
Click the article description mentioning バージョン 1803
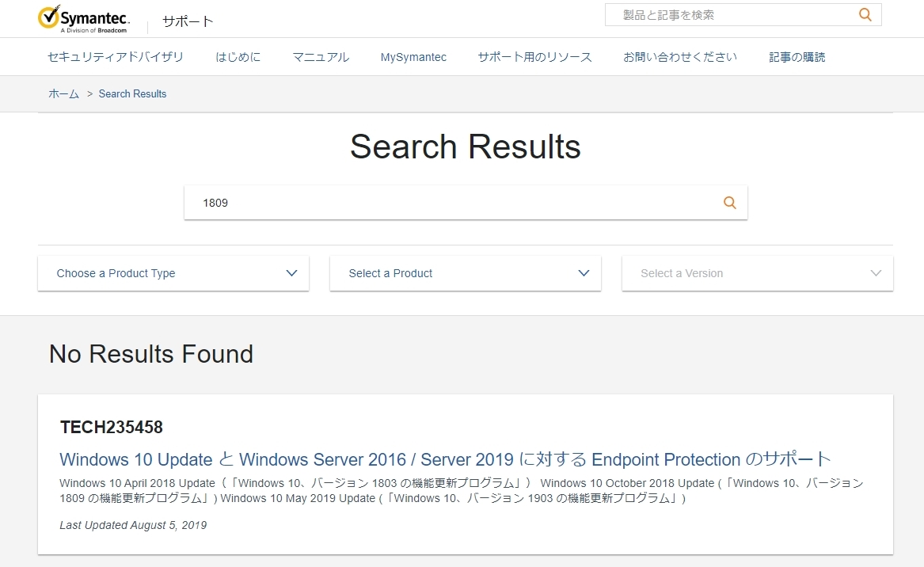click(x=462, y=490)
